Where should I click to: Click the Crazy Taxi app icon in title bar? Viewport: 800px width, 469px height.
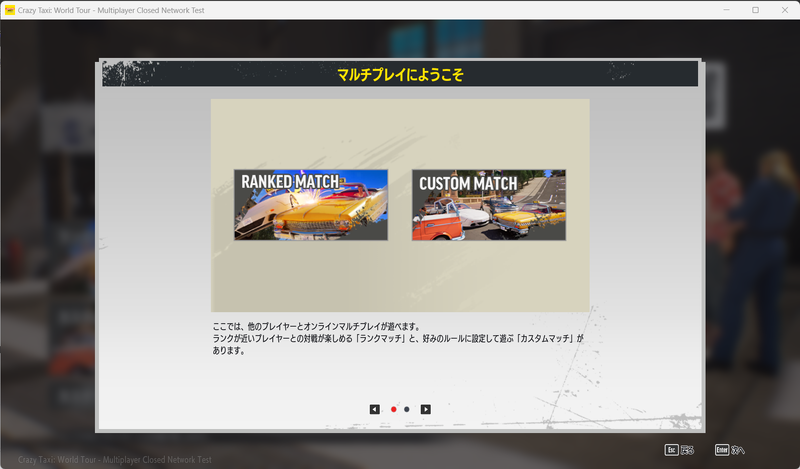pyautogui.click(x=10, y=10)
